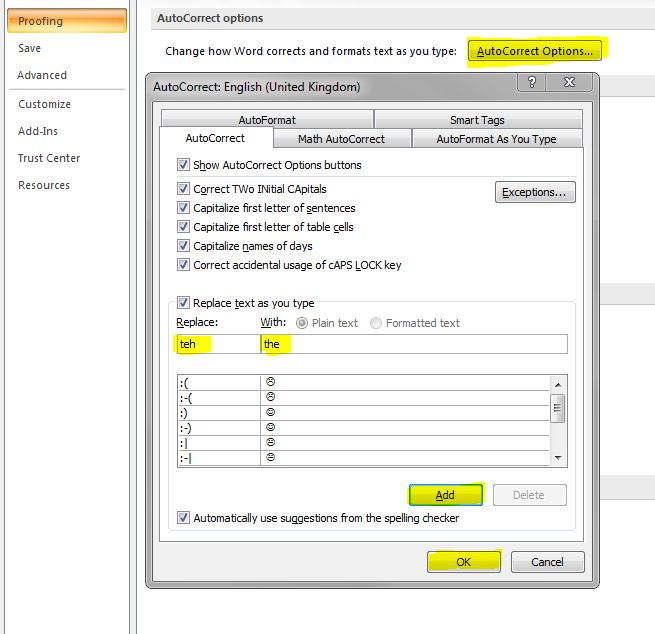Open Trust Center settings
This screenshot has width=655, height=634.
click(49, 158)
